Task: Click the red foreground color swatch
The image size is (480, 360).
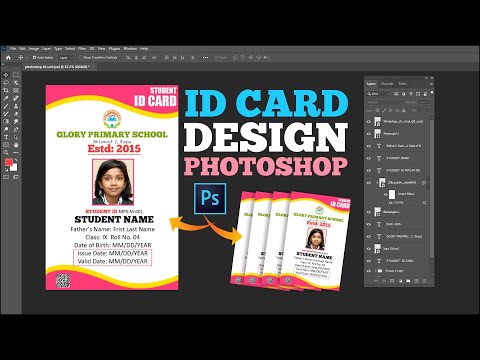Action: pyautogui.click(x=9, y=162)
